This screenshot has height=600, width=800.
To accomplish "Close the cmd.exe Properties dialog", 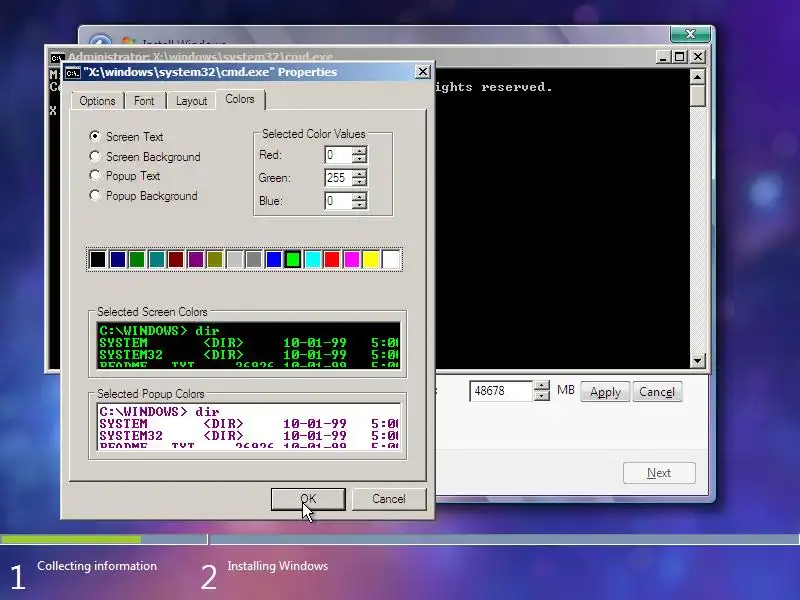I will tap(422, 72).
